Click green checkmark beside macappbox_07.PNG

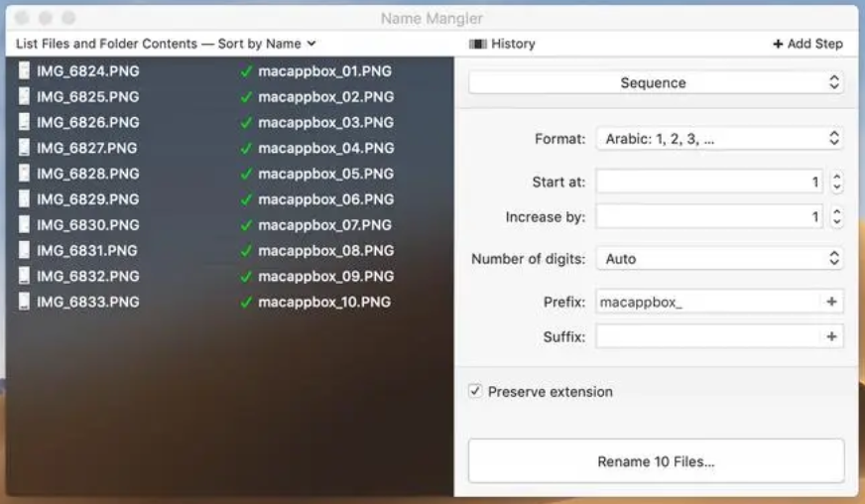tap(246, 225)
